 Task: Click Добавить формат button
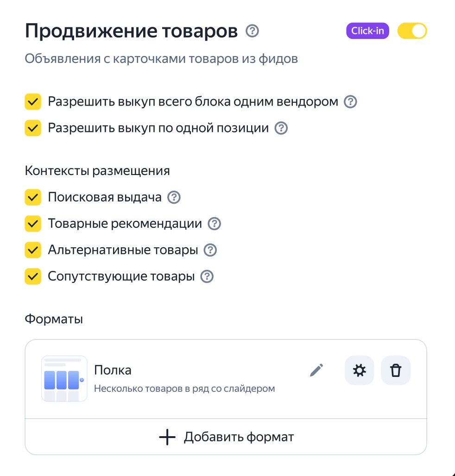tap(226, 437)
